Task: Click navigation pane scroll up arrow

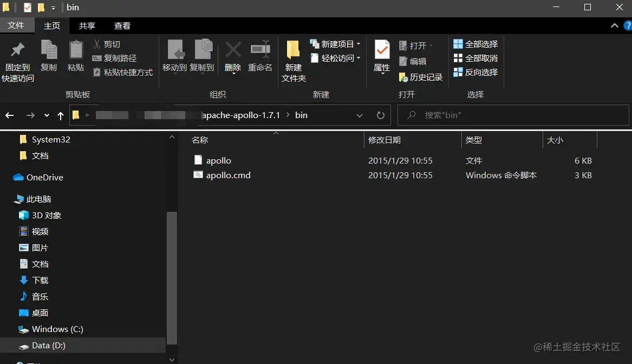Action: 172,137
